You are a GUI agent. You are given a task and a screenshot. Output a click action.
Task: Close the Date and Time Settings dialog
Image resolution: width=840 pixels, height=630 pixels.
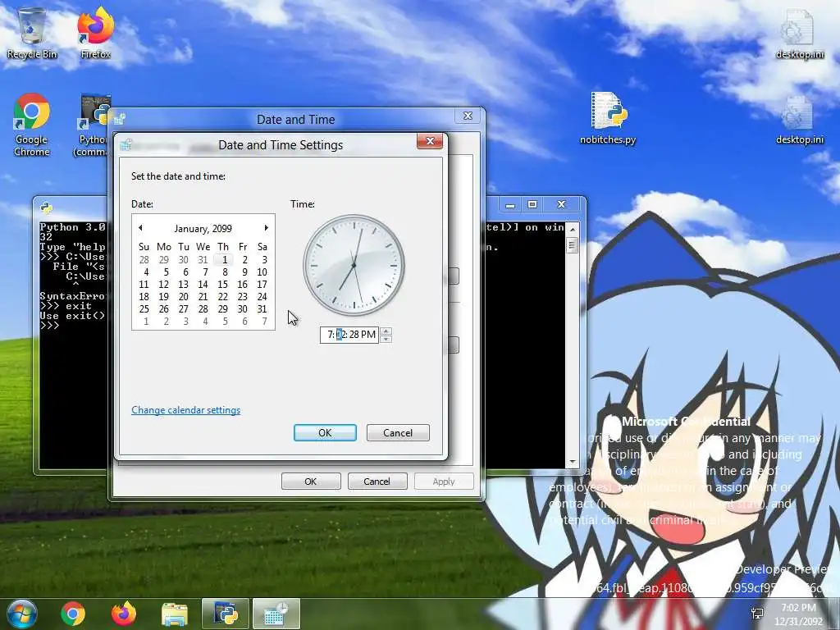click(430, 141)
